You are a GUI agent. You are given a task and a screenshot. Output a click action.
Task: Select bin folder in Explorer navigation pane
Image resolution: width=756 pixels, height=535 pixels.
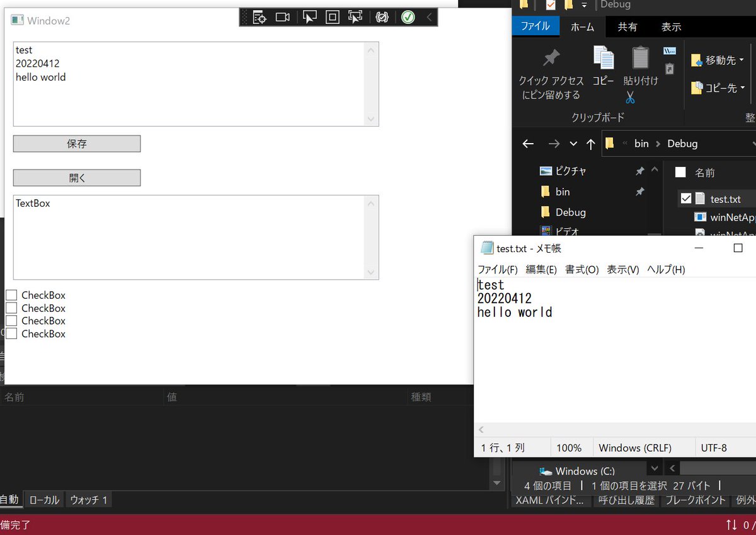click(563, 192)
